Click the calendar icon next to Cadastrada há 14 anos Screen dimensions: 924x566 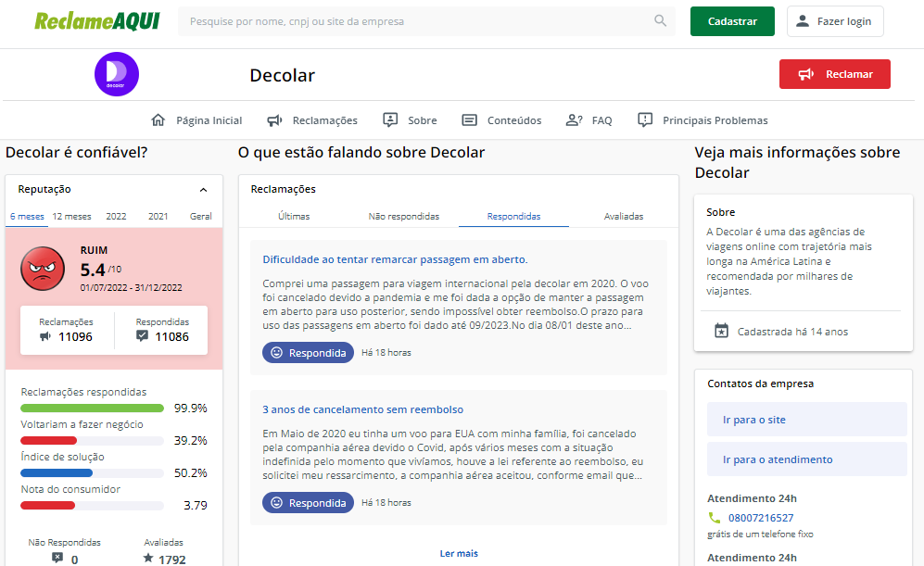click(x=721, y=331)
